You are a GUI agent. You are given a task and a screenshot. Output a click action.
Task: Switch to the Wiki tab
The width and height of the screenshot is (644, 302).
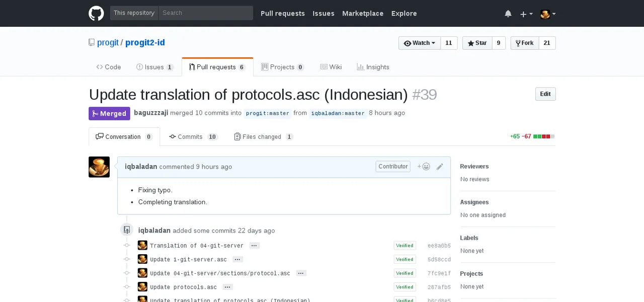(331, 67)
